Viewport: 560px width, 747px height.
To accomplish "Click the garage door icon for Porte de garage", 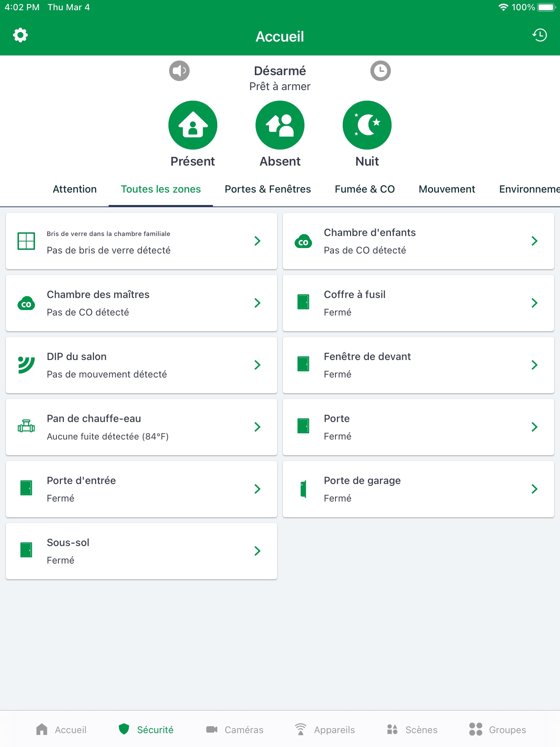I will 303,489.
